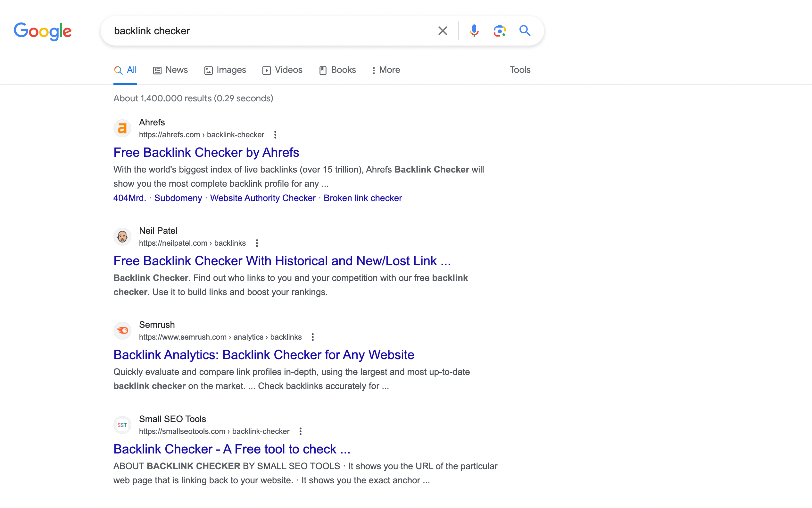Start voice search with the microphone icon
The width and height of the screenshot is (812, 508).
(x=474, y=31)
